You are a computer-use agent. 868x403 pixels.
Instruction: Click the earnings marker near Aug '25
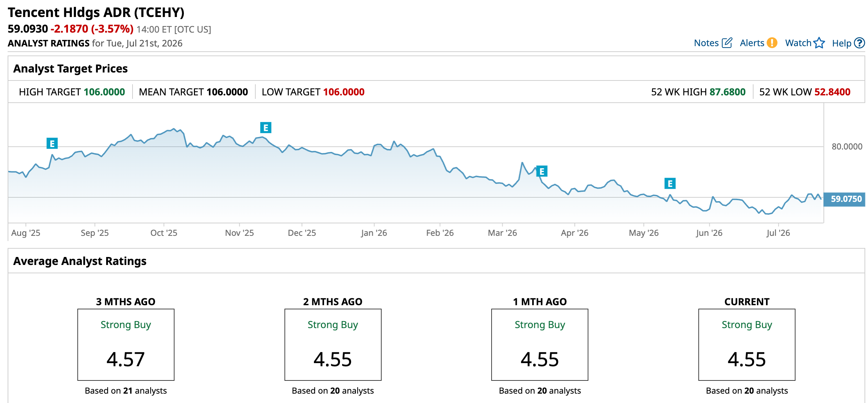pos(52,143)
